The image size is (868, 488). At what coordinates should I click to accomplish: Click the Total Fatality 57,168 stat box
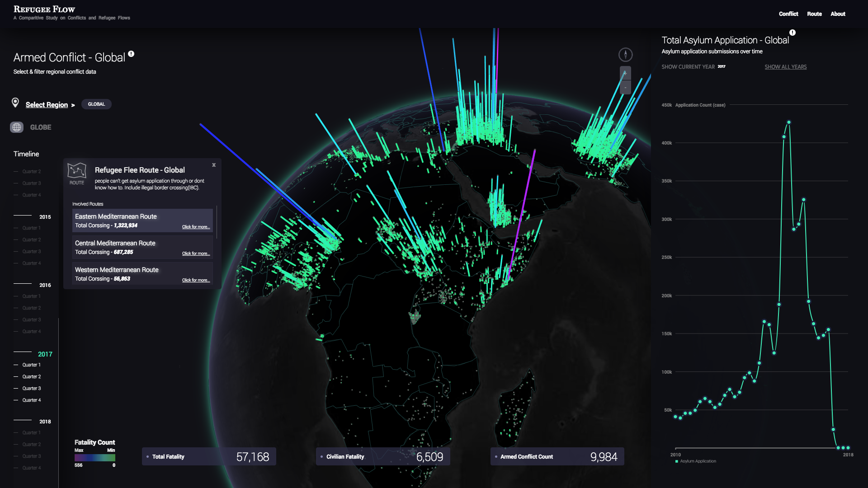coord(209,457)
